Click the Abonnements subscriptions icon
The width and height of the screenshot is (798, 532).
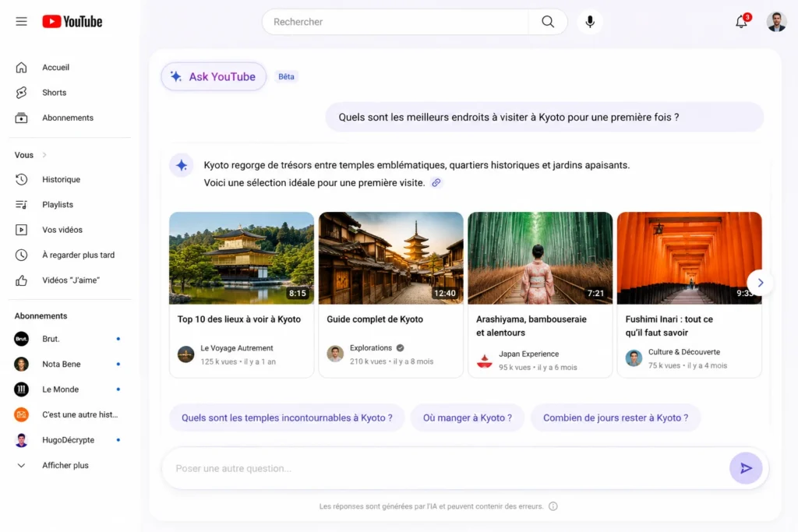[21, 118]
